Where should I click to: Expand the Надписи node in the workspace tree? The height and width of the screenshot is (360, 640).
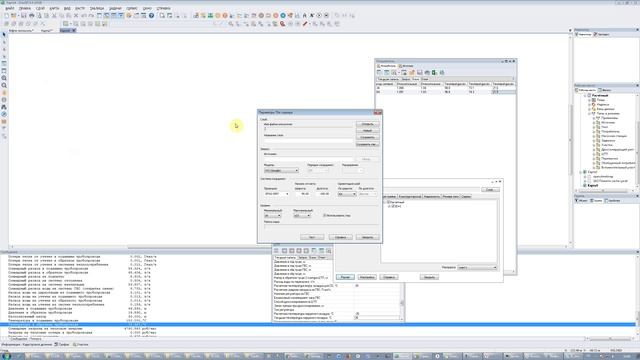[589, 104]
